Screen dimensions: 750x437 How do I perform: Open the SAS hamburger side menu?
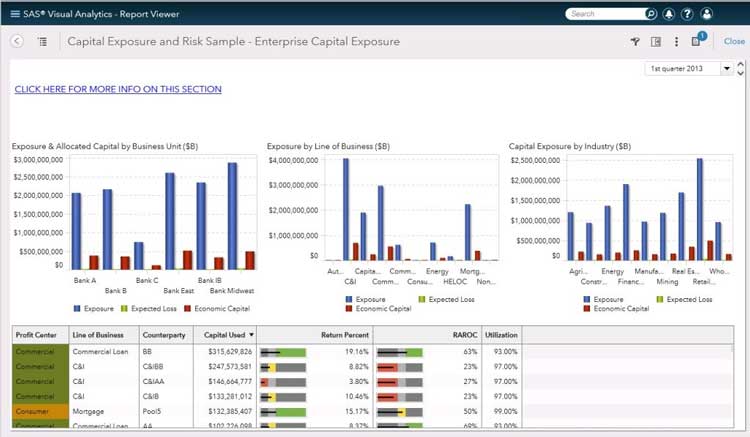tap(14, 14)
